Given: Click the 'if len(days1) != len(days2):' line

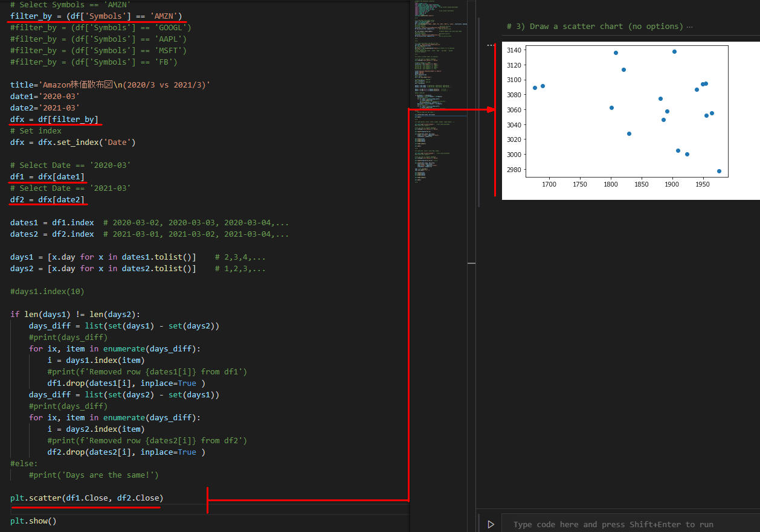Looking at the screenshot, I should tap(75, 314).
